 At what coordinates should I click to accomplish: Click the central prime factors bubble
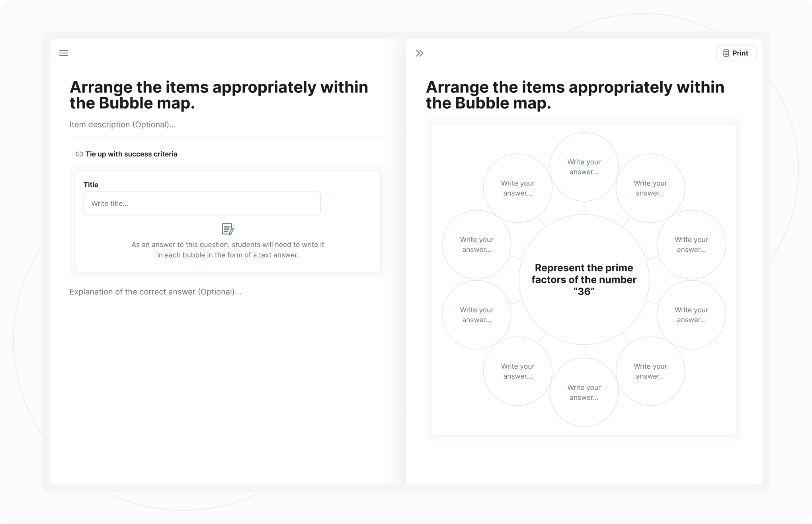tap(584, 280)
